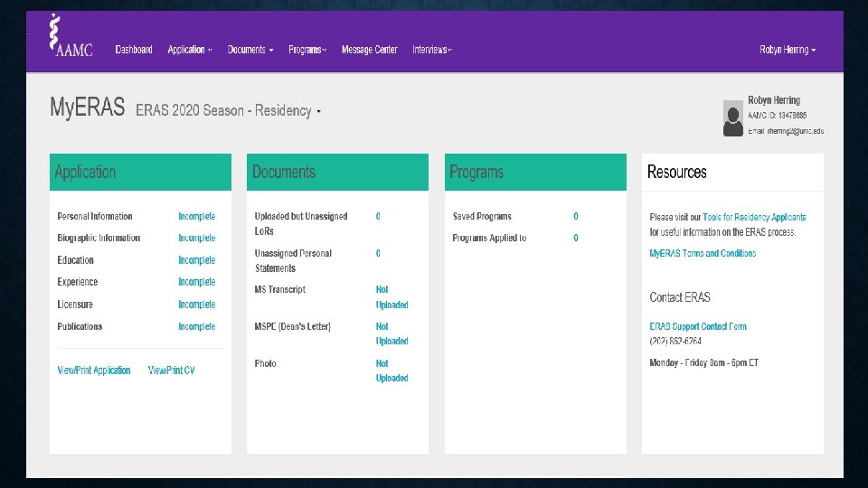The image size is (868, 488).
Task: Open the Robyn Herring account menu
Action: (x=788, y=50)
